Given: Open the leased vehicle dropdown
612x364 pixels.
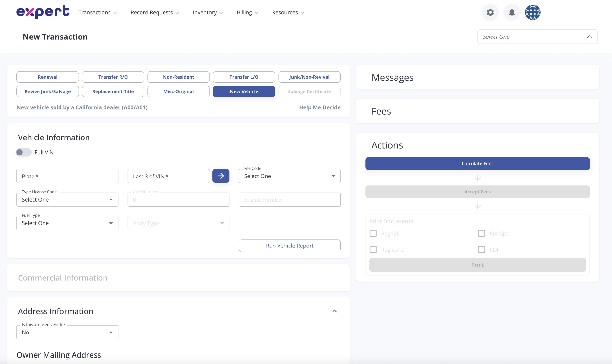Looking at the screenshot, I should click(x=67, y=332).
